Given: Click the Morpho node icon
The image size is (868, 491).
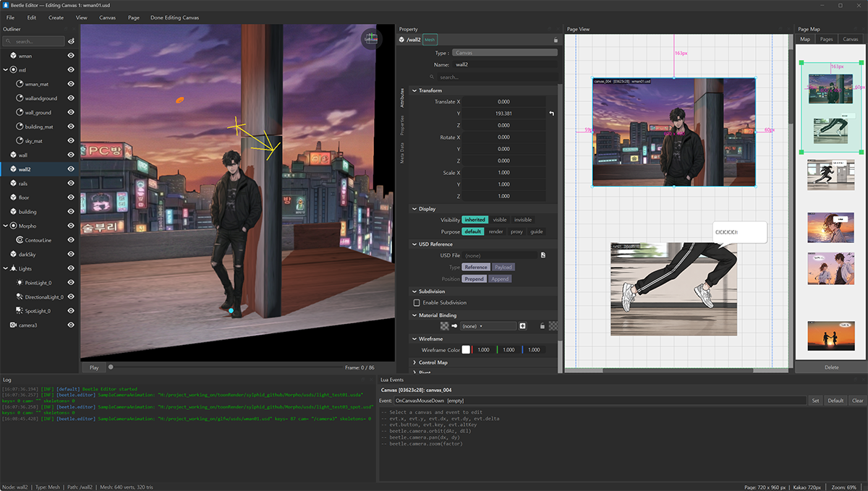Looking at the screenshot, I should (x=13, y=226).
